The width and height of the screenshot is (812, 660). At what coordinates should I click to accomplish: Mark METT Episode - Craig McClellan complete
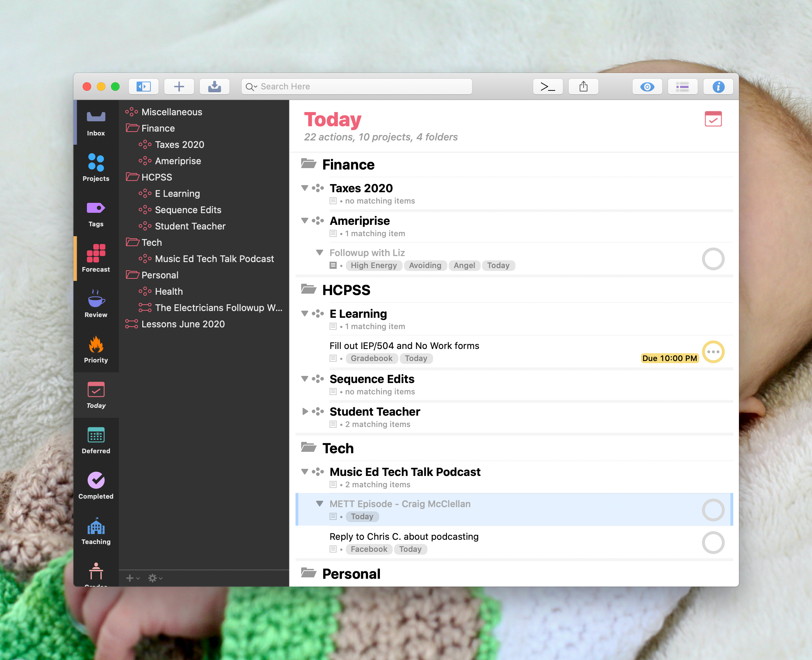click(x=713, y=510)
